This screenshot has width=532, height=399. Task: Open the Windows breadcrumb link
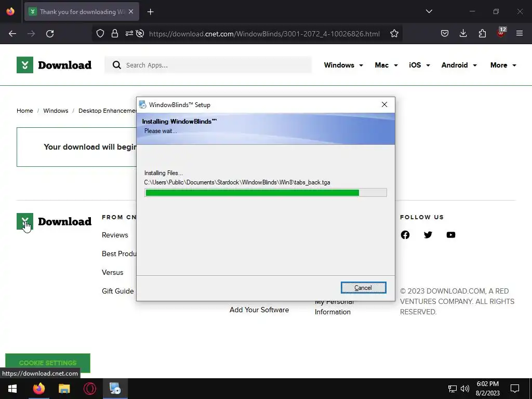[56, 111]
